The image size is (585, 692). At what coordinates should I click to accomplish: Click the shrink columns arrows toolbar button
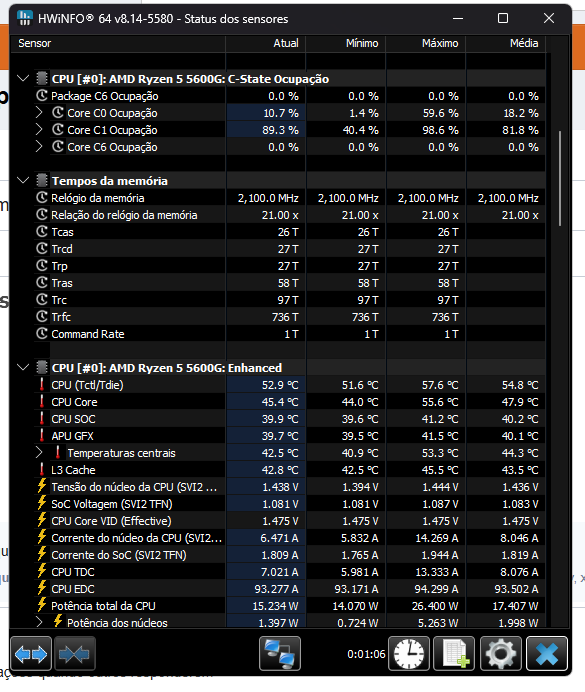(x=75, y=654)
